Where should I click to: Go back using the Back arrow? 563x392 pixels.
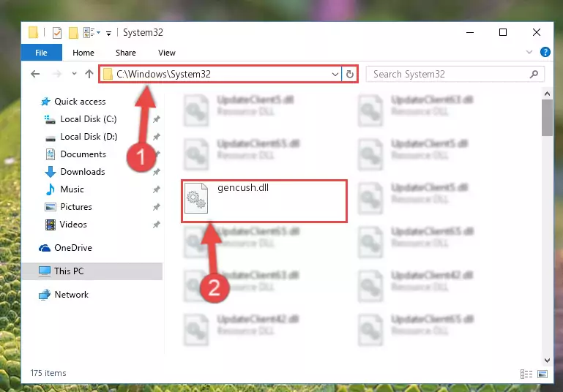(35, 75)
